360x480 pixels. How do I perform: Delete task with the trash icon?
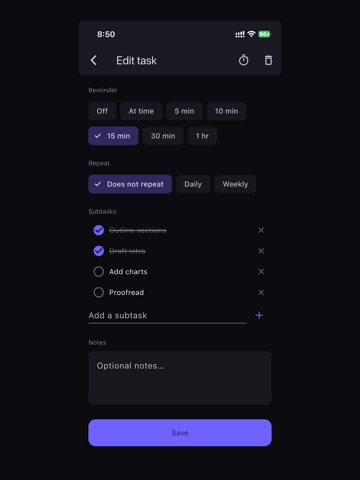pyautogui.click(x=268, y=60)
